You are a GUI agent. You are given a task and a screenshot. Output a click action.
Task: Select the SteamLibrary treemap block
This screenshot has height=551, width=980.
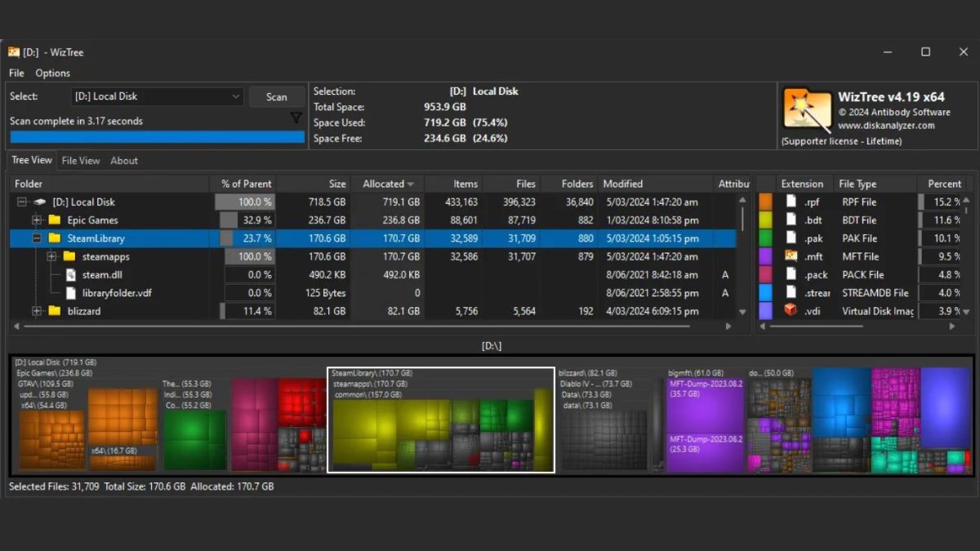[441, 420]
